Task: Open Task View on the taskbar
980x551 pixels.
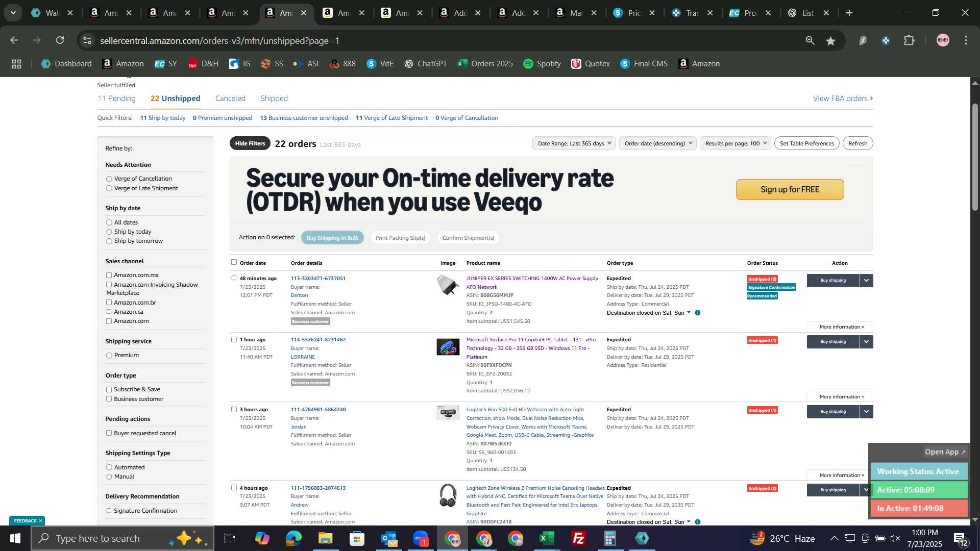Action: click(230, 538)
